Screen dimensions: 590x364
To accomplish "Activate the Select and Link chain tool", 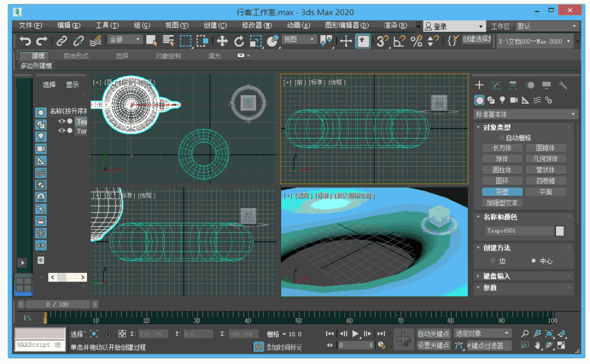I will (x=62, y=41).
